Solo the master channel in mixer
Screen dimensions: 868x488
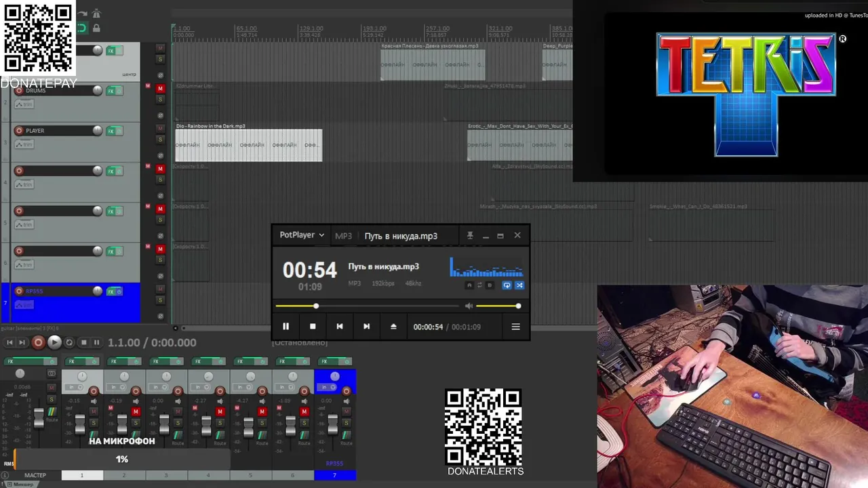click(x=52, y=400)
